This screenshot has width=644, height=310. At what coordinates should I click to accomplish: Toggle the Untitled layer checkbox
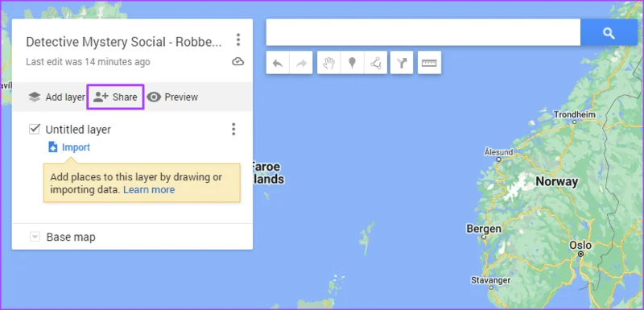(35, 130)
